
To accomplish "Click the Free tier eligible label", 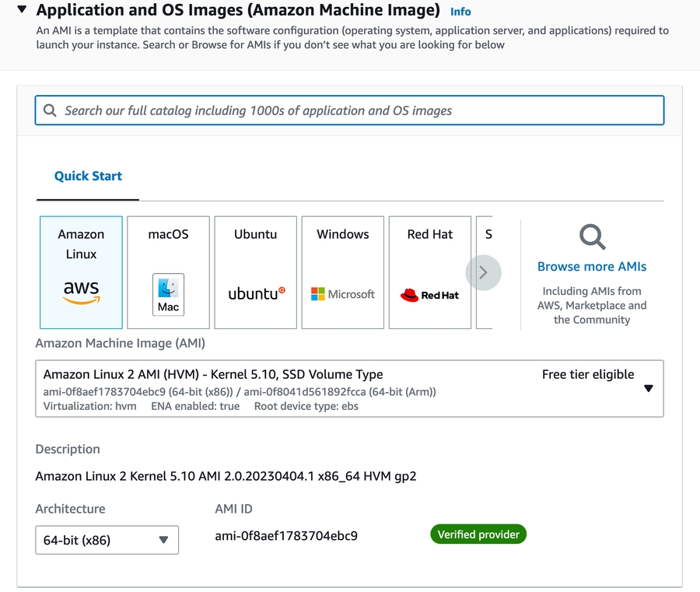I will pos(588,374).
